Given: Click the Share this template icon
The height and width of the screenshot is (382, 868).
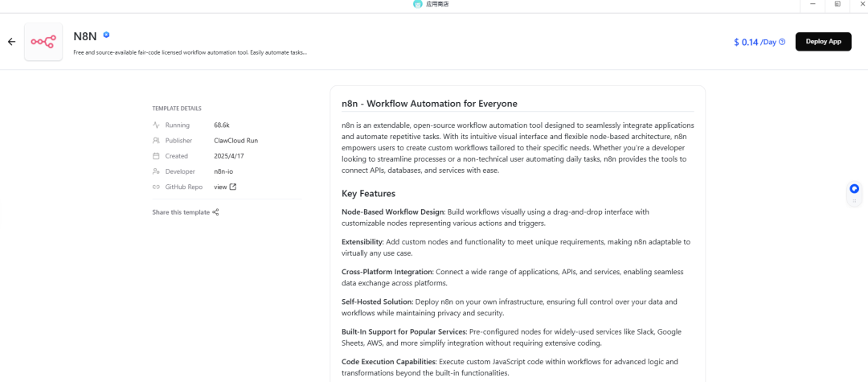Looking at the screenshot, I should click(x=216, y=212).
